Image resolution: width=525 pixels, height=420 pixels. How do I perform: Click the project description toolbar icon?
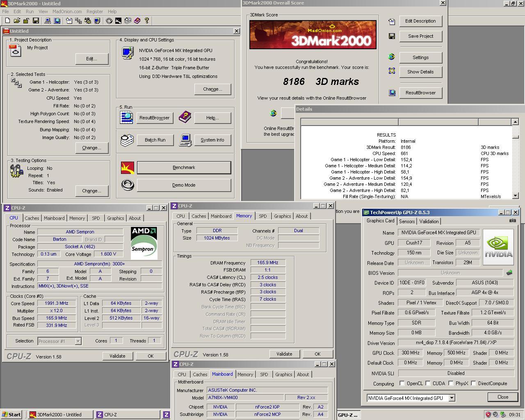coord(69,21)
